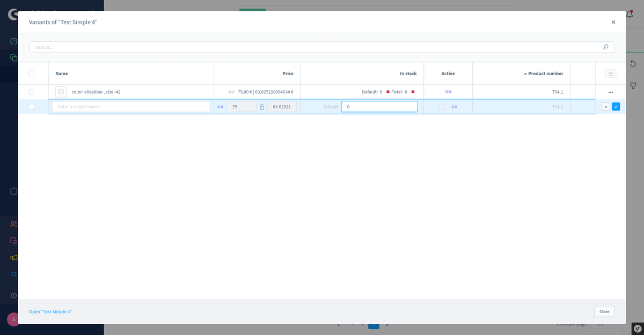
Task: Save inline edit with the blue checkmark button
Action: pyautogui.click(x=616, y=107)
